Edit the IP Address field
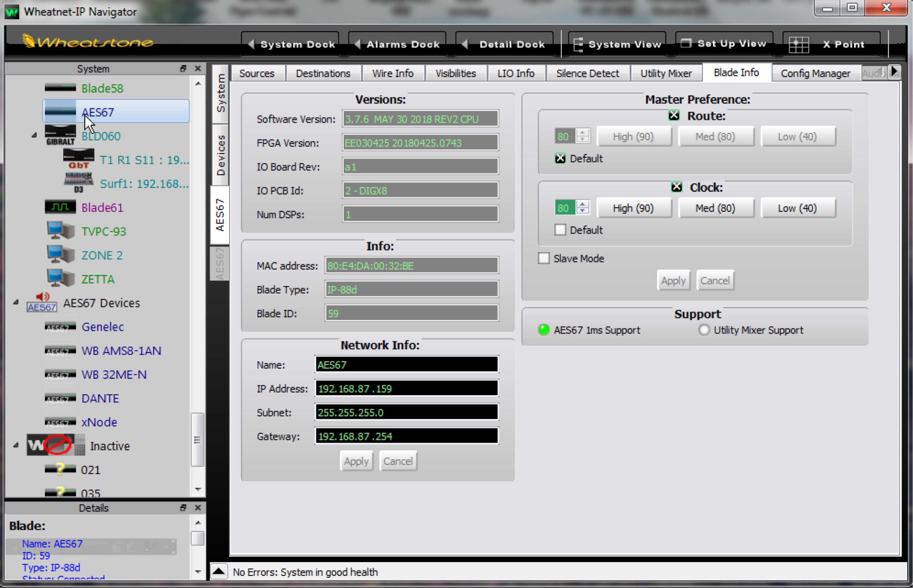This screenshot has height=588, width=913. pyautogui.click(x=407, y=388)
